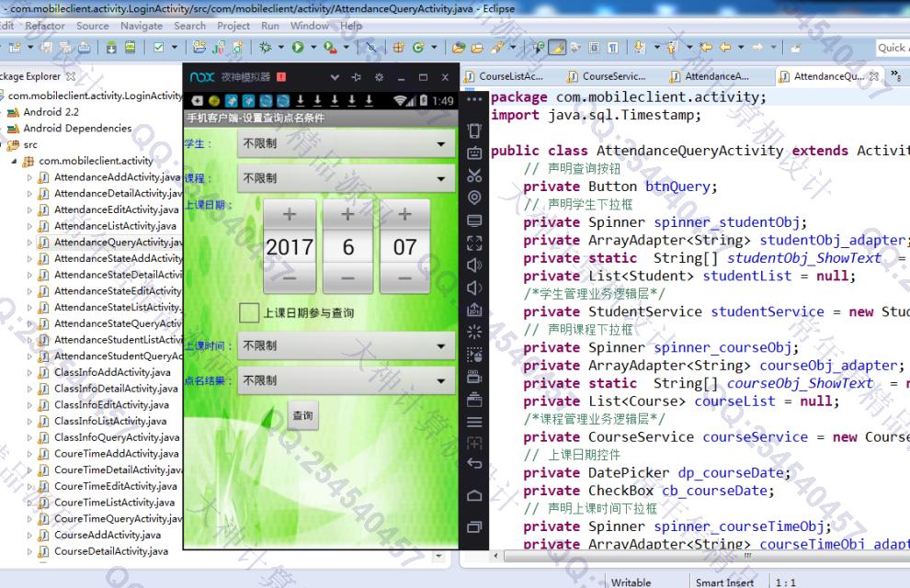This screenshot has width=910, height=588.
Task: Click the Nox Android back arrow button
Action: [474, 463]
